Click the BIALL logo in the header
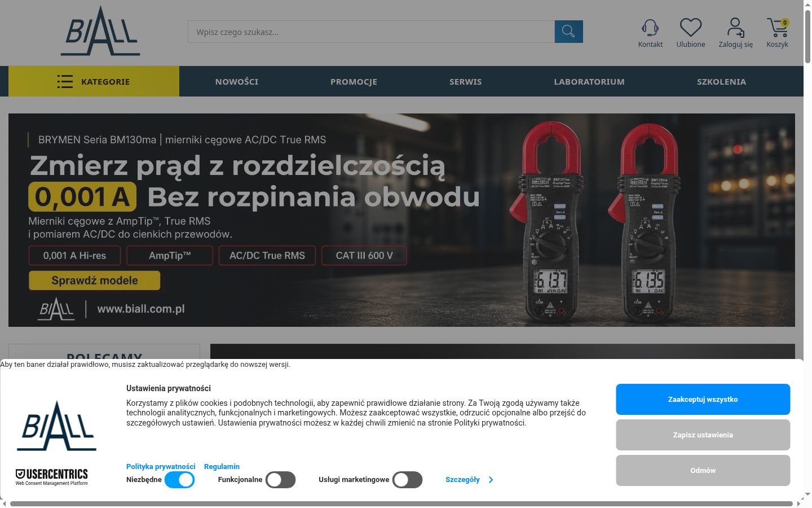This screenshot has width=812, height=508. [x=100, y=31]
